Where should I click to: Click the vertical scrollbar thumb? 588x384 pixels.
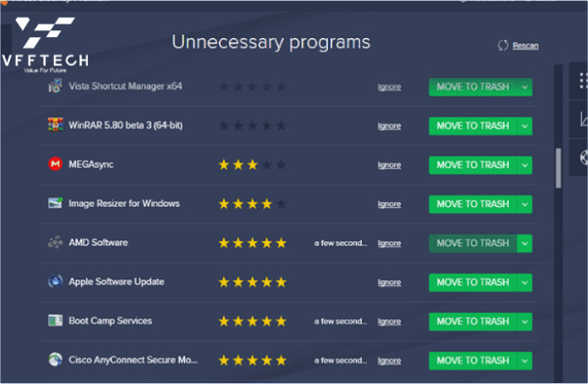tap(559, 168)
